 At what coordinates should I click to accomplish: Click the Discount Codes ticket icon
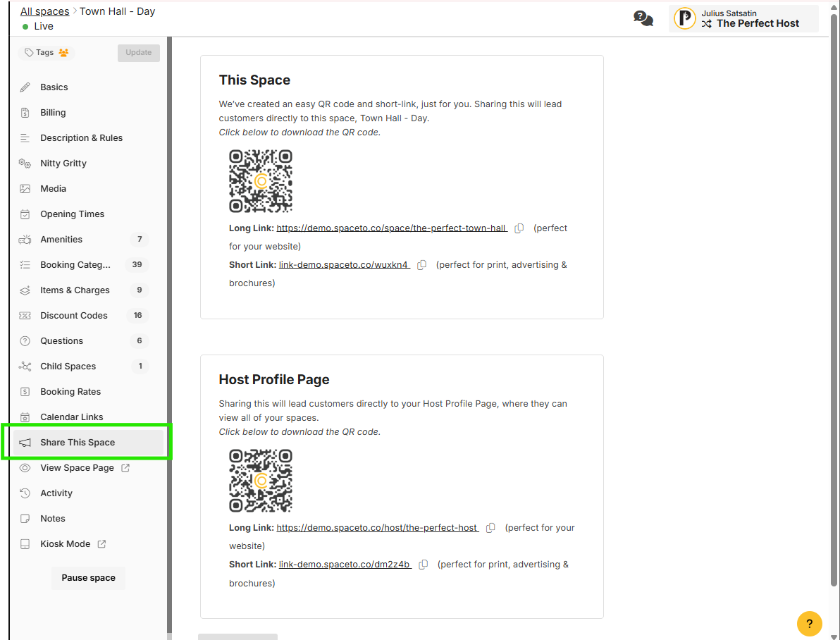click(25, 316)
